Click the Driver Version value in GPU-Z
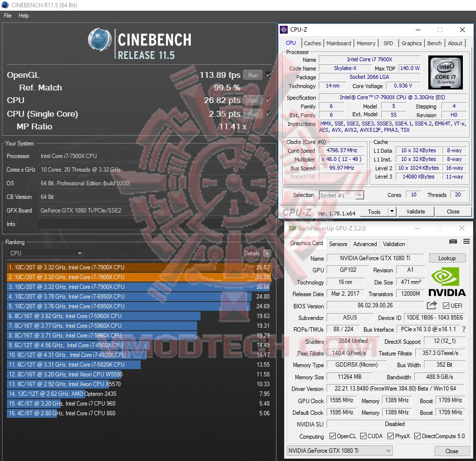The width and height of the screenshot is (476, 461). (x=395, y=389)
